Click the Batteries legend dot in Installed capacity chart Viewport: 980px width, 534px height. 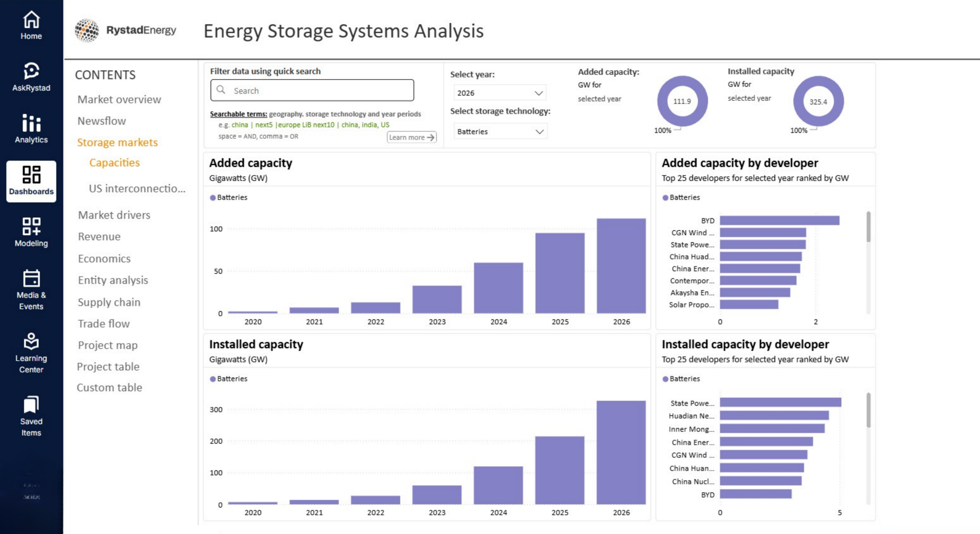pyautogui.click(x=213, y=379)
